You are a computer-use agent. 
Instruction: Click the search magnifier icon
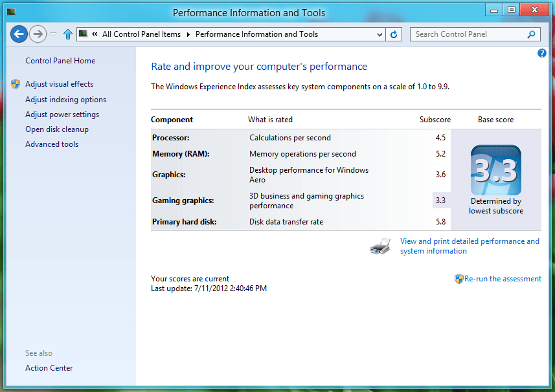coord(531,34)
